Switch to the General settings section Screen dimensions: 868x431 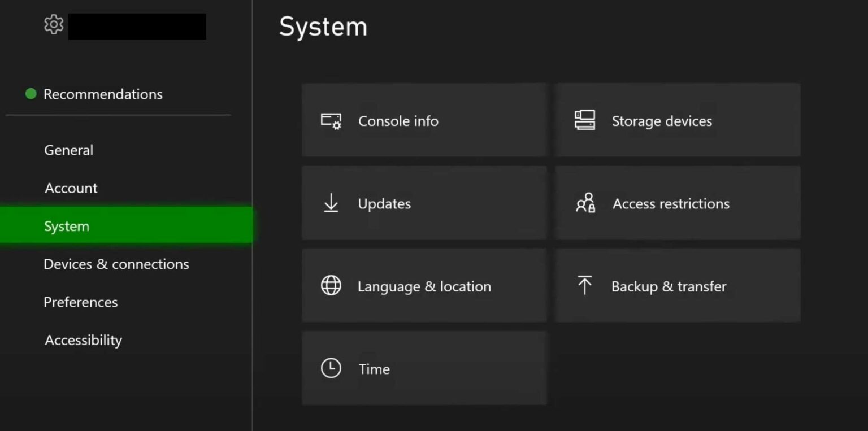pyautogui.click(x=68, y=150)
